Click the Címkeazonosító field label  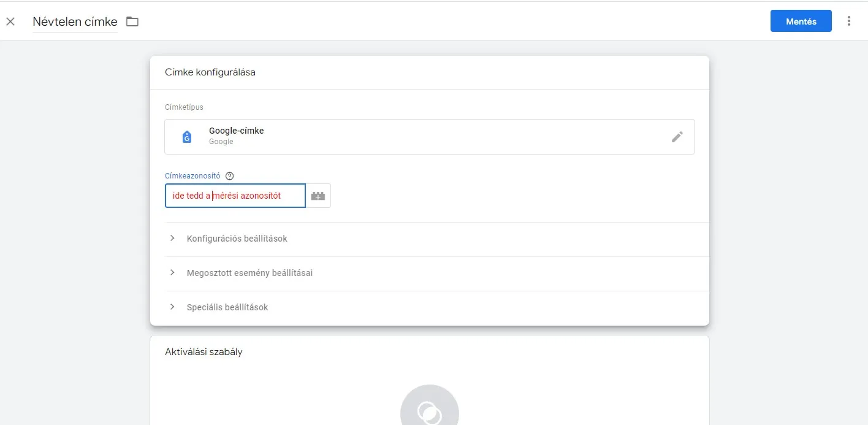coord(192,176)
